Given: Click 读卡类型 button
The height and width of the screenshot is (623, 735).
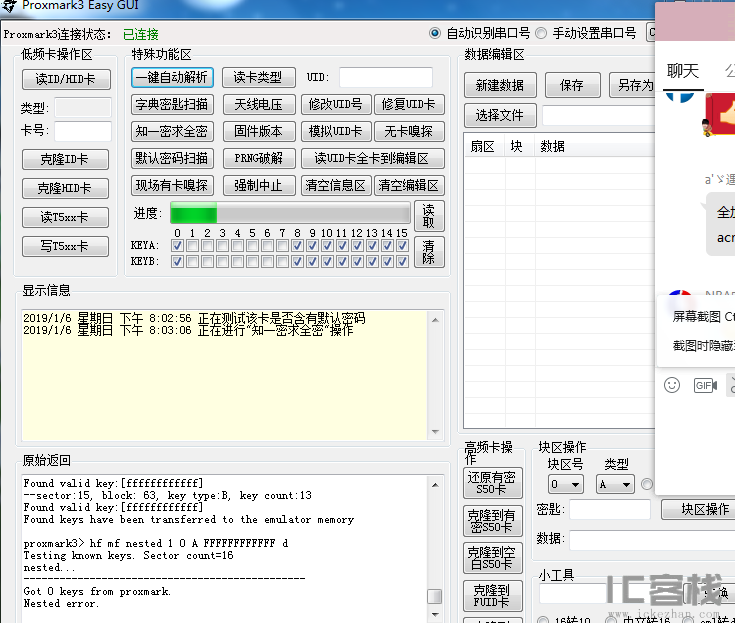Looking at the screenshot, I should (258, 77).
